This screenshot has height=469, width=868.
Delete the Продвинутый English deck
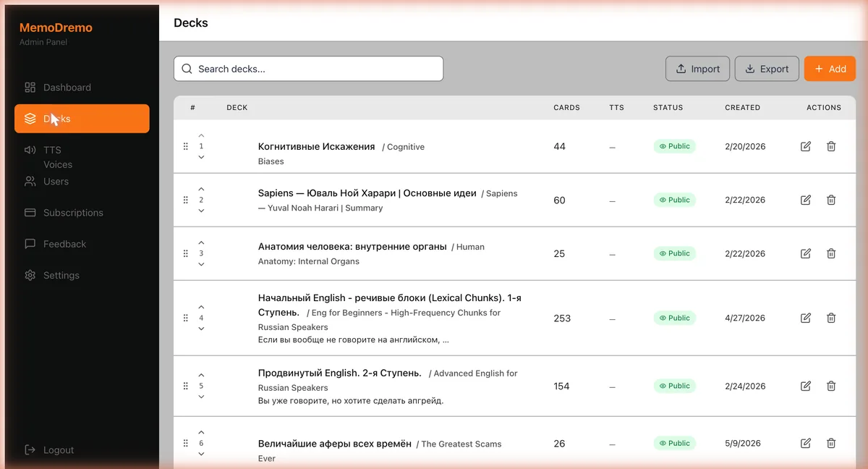point(831,386)
